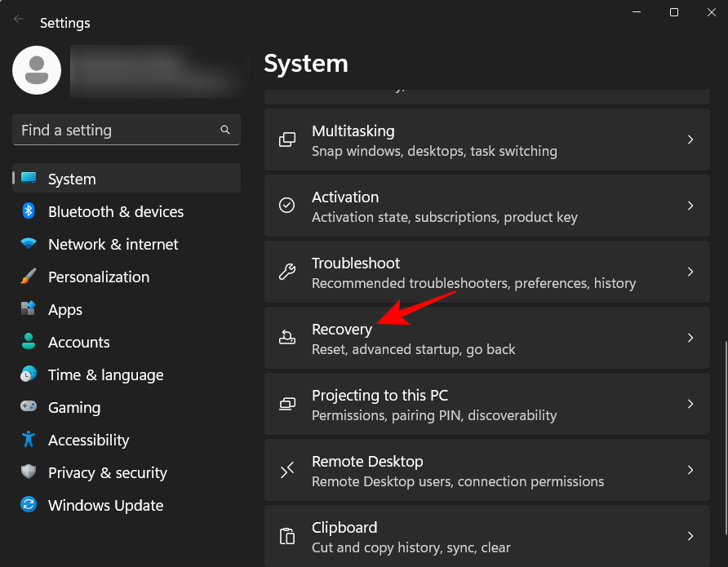Click the Find a setting search field
The width and height of the screenshot is (728, 567).
(x=127, y=130)
